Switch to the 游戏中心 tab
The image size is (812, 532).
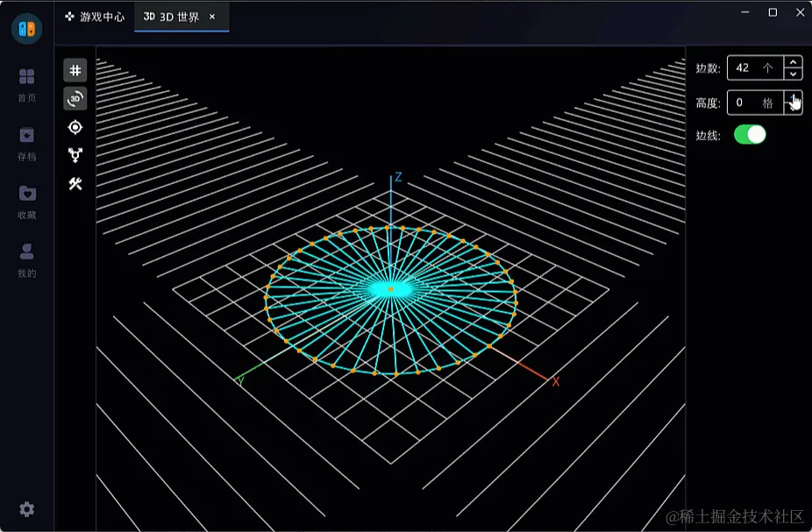[x=95, y=17]
